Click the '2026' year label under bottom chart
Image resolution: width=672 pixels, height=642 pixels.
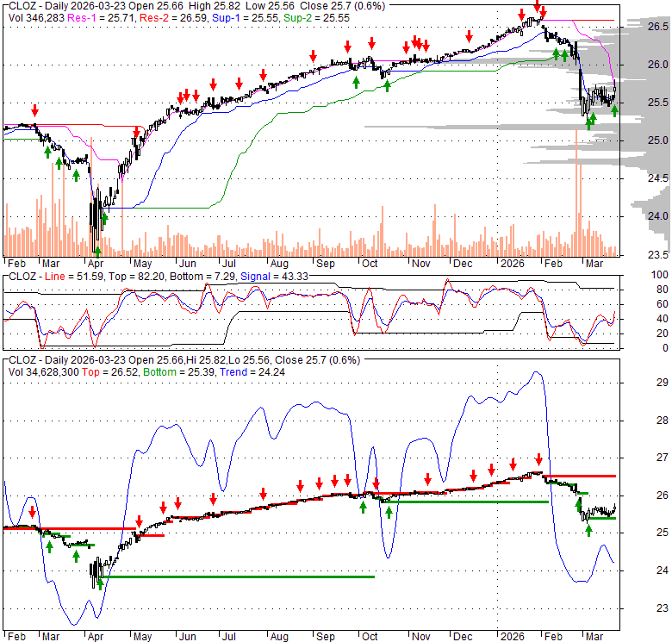pyautogui.click(x=513, y=637)
